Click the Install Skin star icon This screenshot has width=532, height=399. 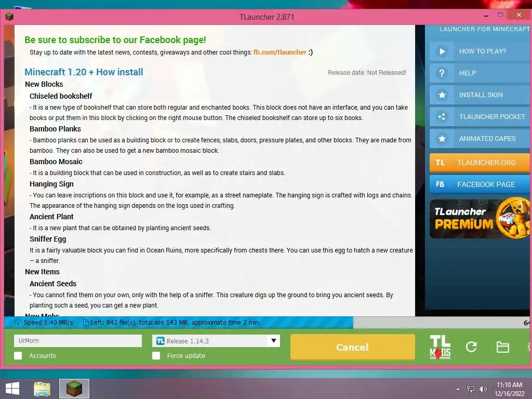click(x=442, y=95)
